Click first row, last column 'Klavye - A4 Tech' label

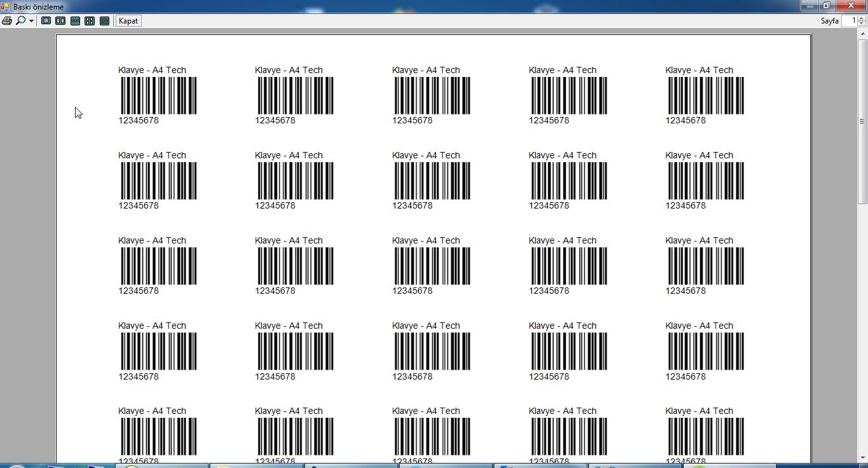point(699,70)
